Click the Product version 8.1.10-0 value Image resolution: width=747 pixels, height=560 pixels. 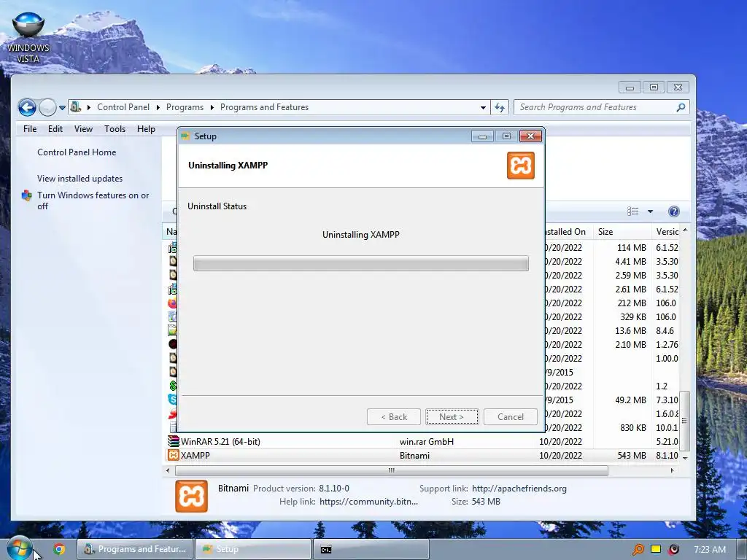(x=334, y=489)
